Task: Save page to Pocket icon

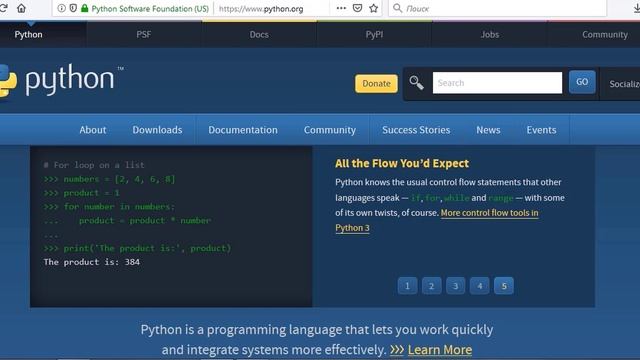Action: point(357,8)
